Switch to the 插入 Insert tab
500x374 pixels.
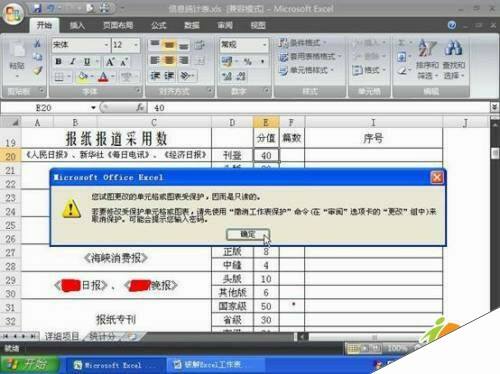point(77,25)
